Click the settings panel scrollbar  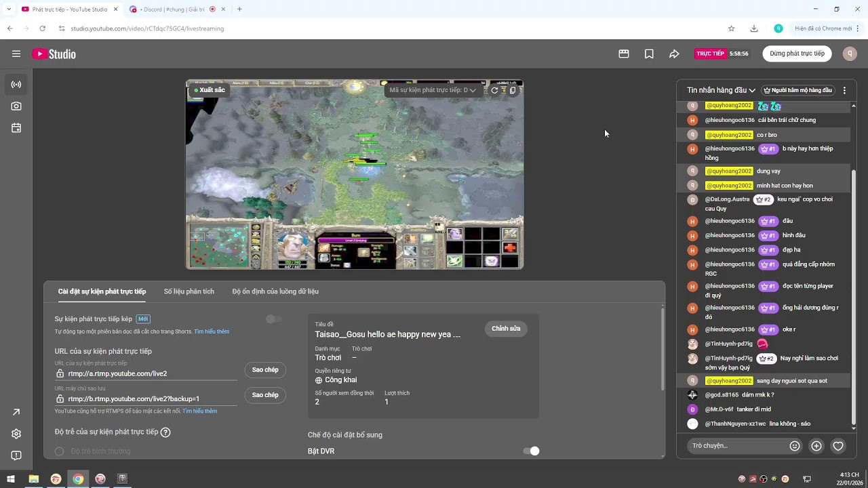663,350
